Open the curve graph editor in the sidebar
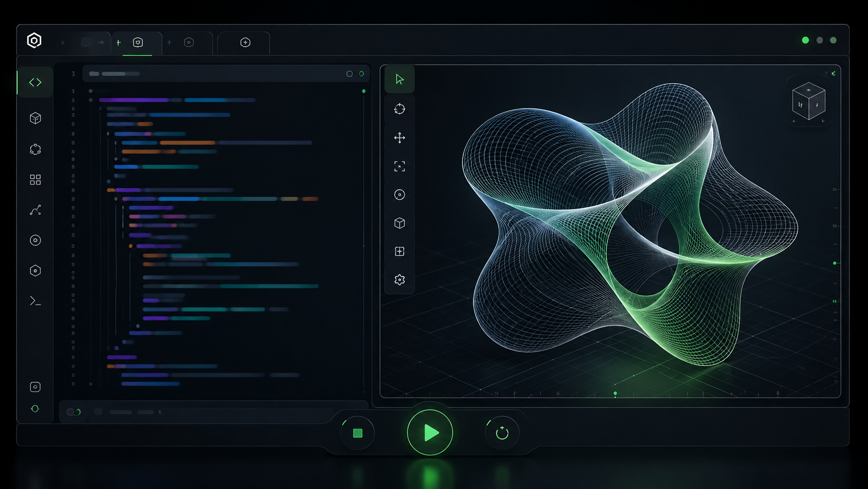 click(x=35, y=210)
